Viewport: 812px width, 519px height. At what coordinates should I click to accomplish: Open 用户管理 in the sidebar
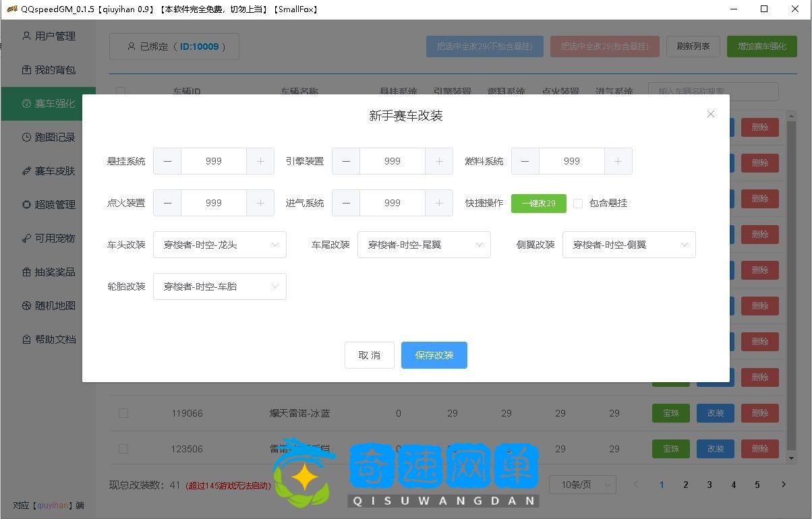click(x=49, y=36)
